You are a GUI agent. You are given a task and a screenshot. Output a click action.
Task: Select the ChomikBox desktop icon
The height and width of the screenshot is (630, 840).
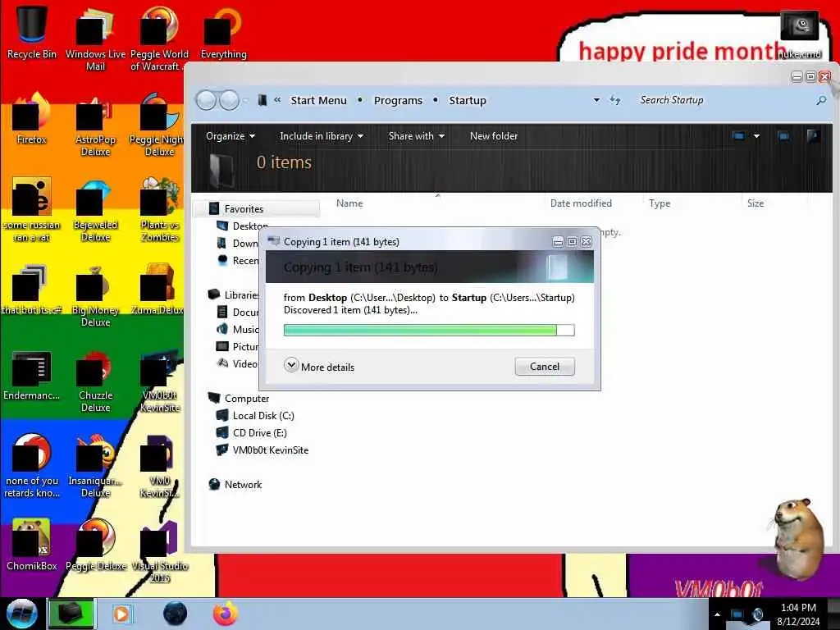pos(32,545)
